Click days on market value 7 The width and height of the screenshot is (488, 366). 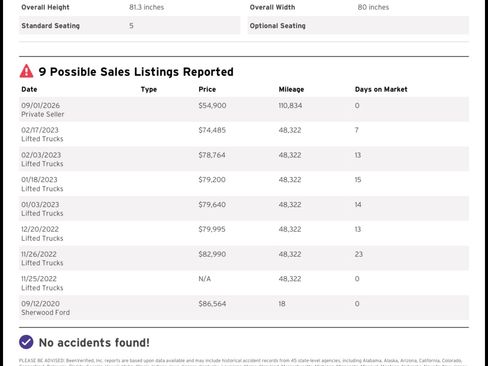click(357, 130)
